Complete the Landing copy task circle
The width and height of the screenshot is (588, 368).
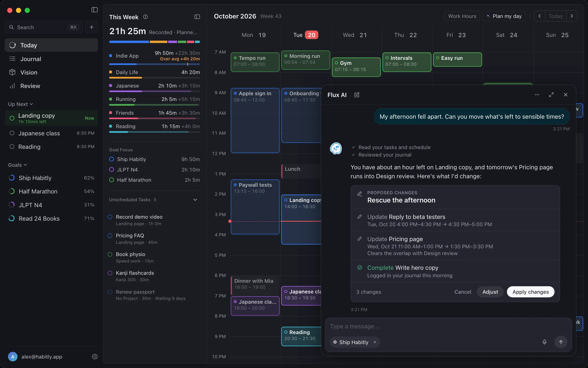pos(12,118)
